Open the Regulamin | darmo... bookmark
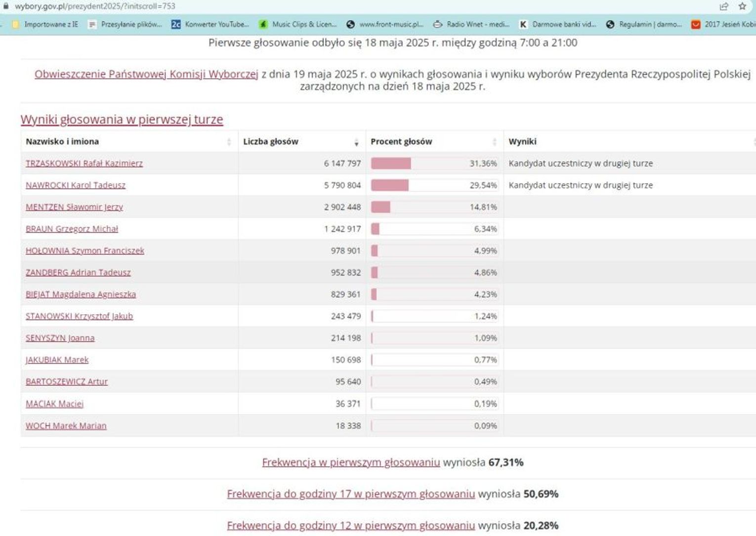Viewport: 756px width, 536px height. pyautogui.click(x=644, y=24)
